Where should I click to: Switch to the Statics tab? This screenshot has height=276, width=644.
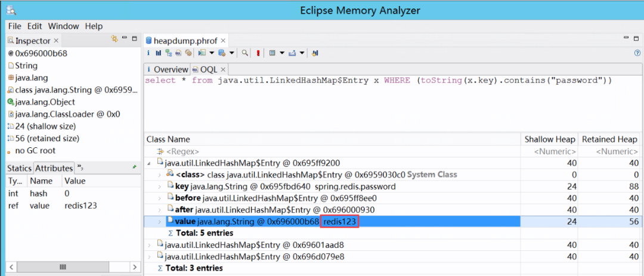(19, 168)
